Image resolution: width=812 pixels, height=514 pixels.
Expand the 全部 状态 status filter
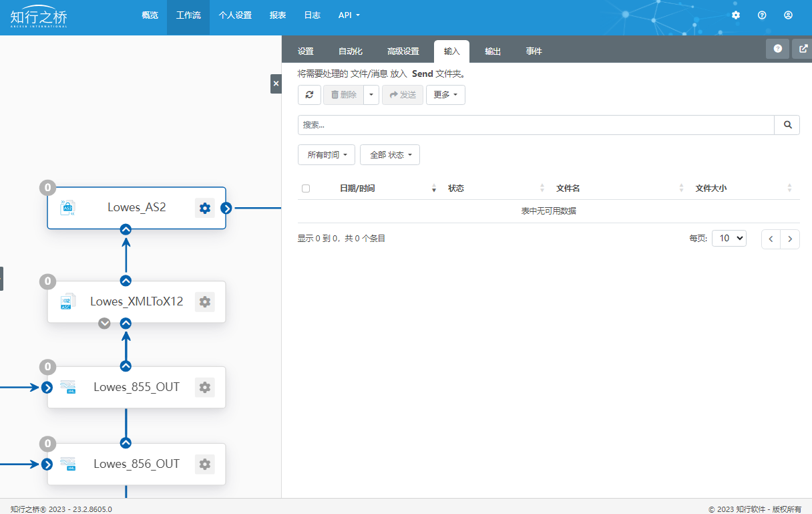(390, 155)
